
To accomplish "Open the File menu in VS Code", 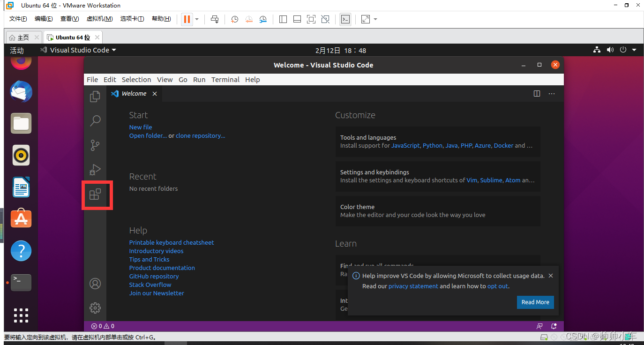I will (92, 80).
